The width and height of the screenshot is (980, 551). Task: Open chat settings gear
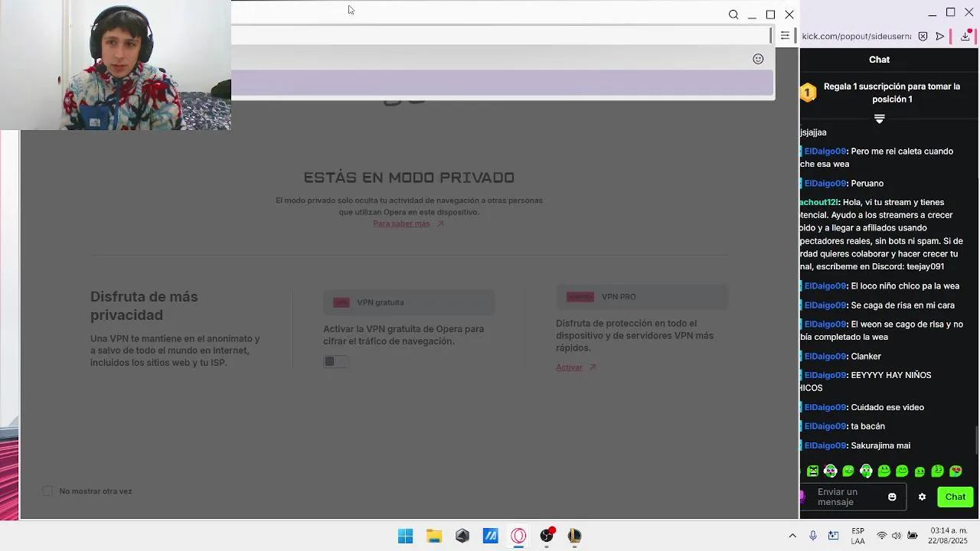pos(922,497)
